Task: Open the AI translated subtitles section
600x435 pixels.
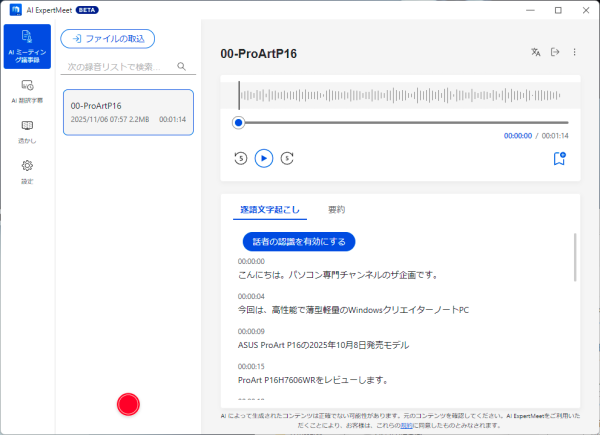Action: click(27, 91)
